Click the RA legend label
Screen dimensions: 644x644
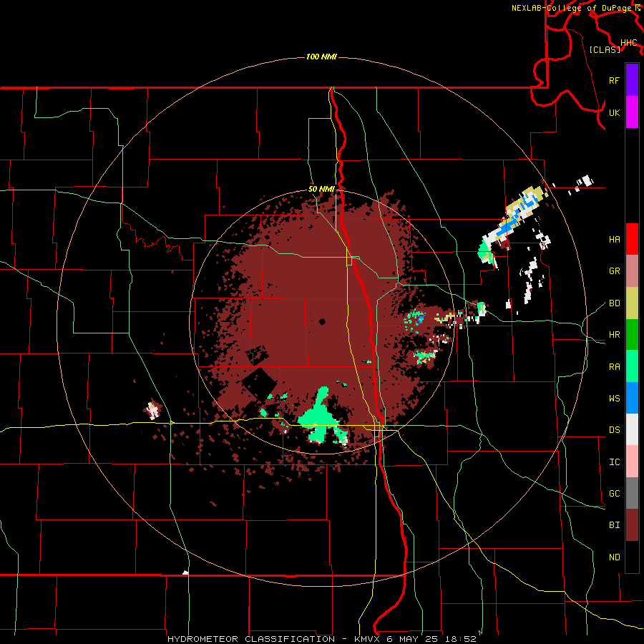614,367
